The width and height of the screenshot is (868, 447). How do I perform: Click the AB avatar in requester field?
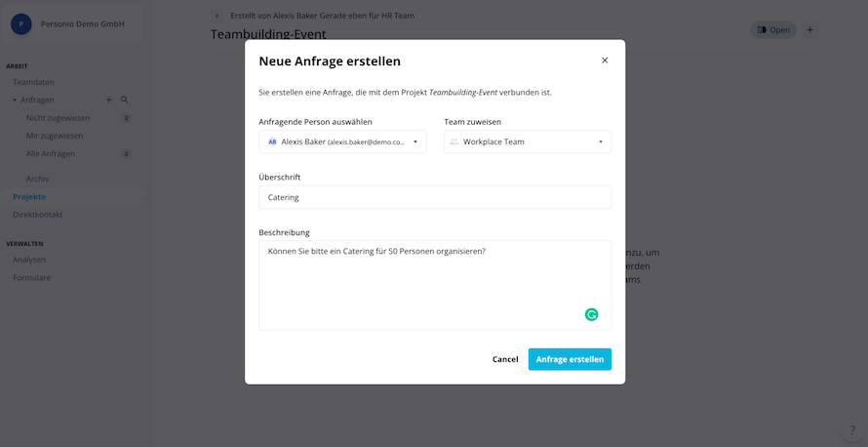pyautogui.click(x=272, y=142)
